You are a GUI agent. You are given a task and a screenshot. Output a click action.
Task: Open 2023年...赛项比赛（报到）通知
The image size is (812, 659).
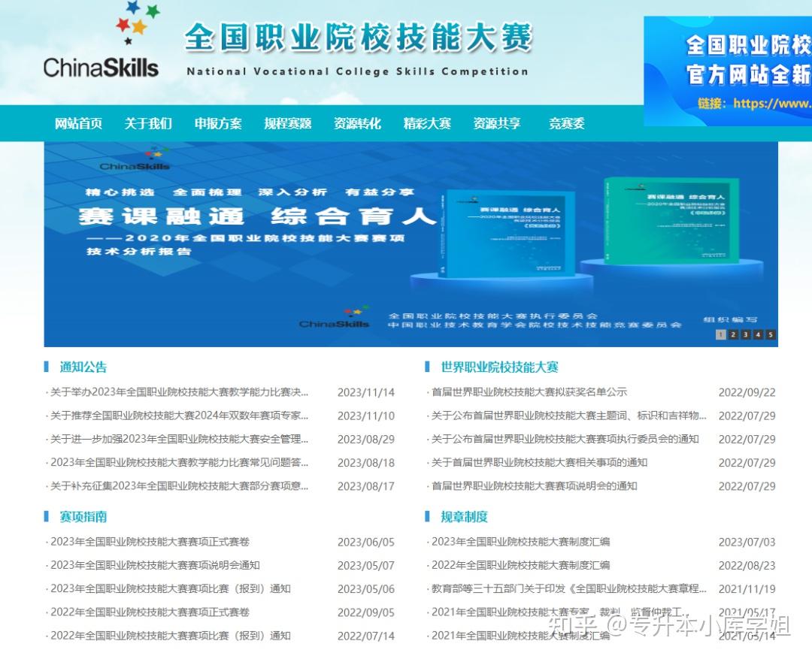[x=171, y=588]
